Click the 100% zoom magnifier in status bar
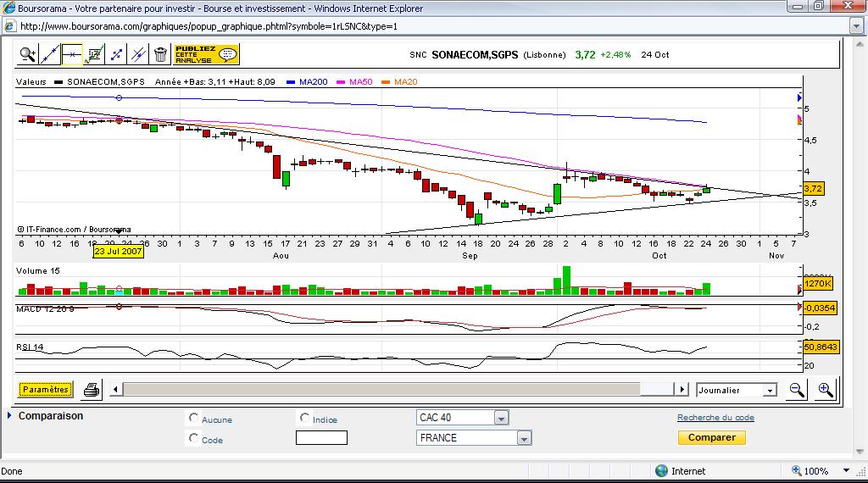This screenshot has height=483, width=868. (796, 471)
